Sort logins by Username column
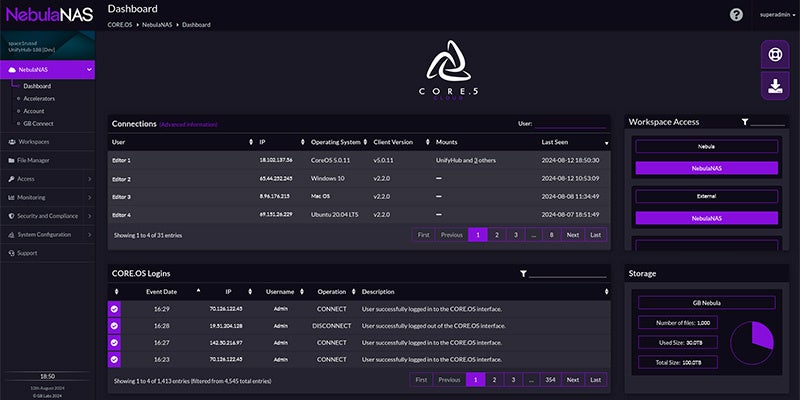 tap(302, 292)
